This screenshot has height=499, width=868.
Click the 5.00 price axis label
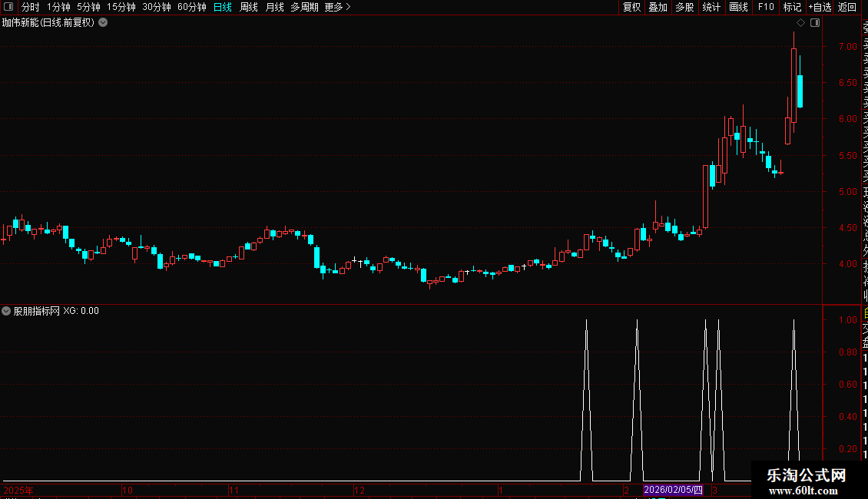[847, 191]
